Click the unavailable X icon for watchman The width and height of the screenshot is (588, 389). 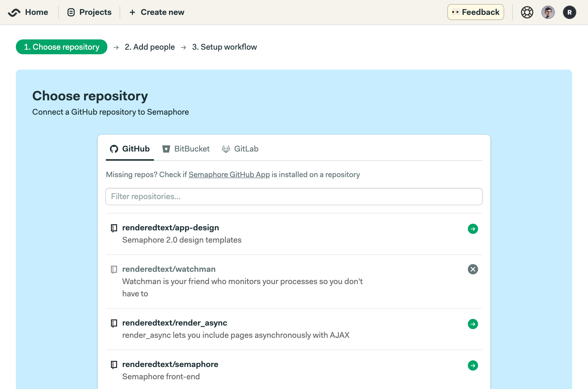coord(473,269)
